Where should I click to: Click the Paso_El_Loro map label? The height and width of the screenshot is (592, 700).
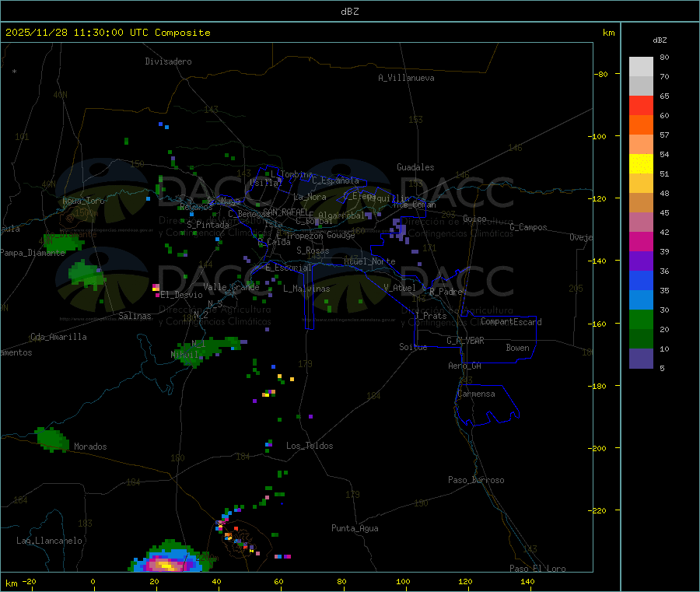(537, 569)
